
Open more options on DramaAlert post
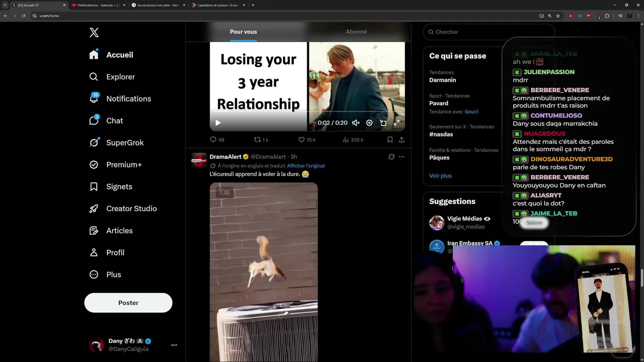(x=401, y=157)
